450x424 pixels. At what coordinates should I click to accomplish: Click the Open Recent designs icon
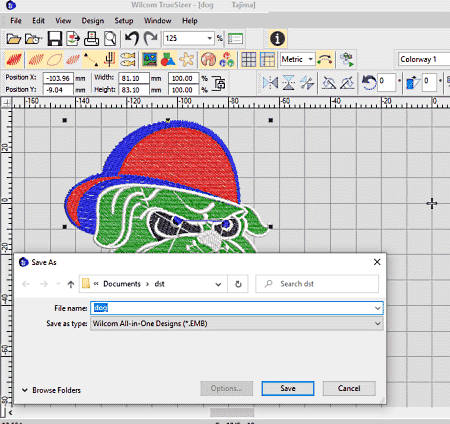tap(33, 39)
